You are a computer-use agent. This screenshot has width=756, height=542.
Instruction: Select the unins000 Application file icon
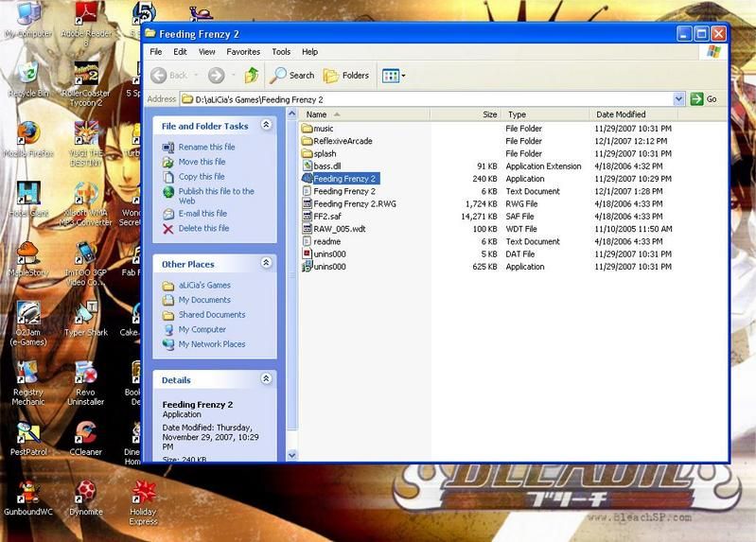307,267
